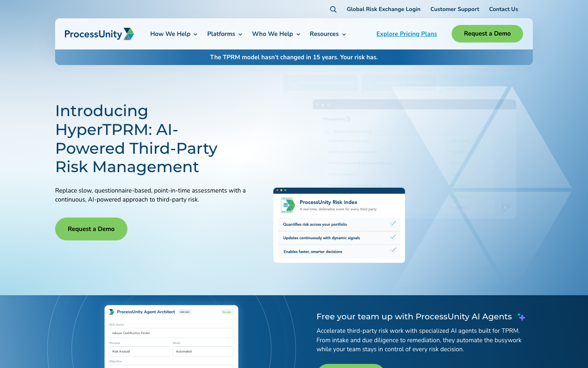This screenshot has height=368, width=588.
Task: Click the Agent Architect logo icon
Action: (x=111, y=312)
